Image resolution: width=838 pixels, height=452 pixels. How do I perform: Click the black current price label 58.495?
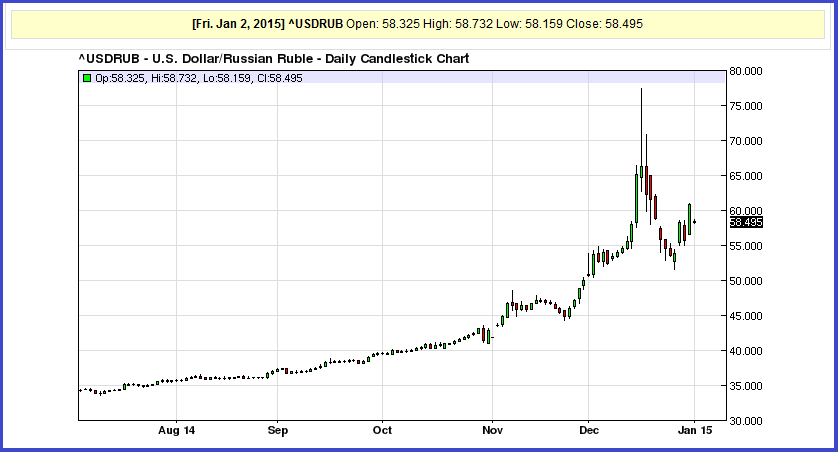tap(746, 222)
